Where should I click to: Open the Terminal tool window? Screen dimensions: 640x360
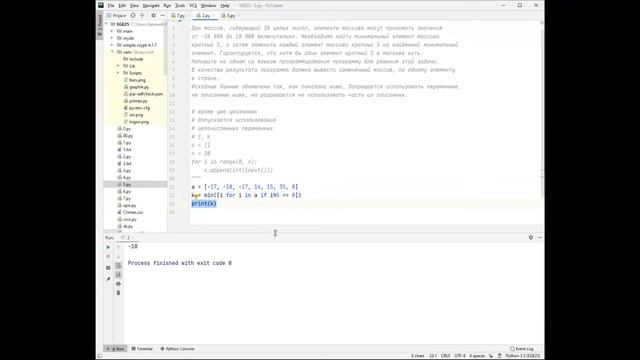click(x=142, y=349)
